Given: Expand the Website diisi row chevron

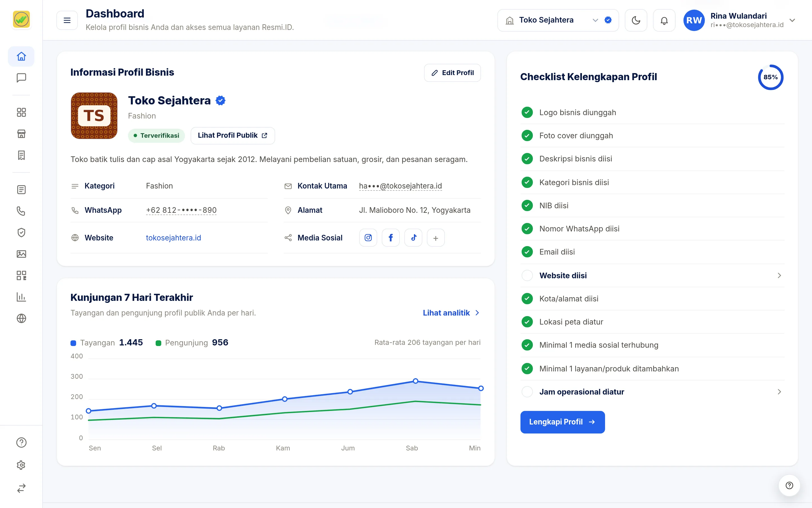Looking at the screenshot, I should pos(779,275).
